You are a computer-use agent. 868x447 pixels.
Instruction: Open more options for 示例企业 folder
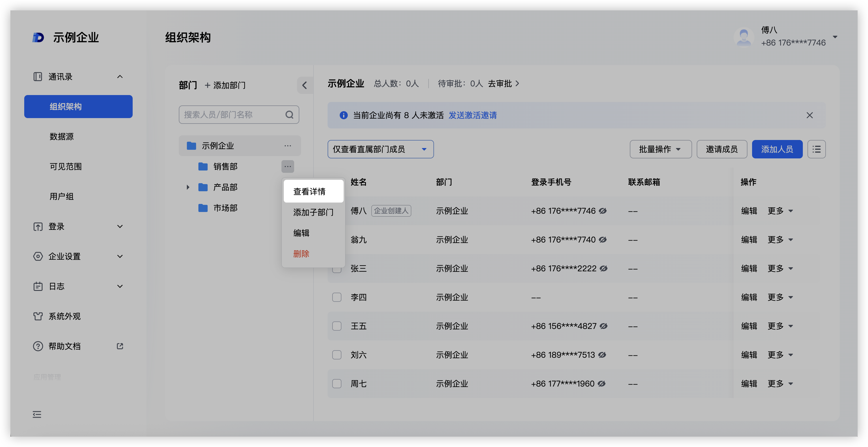pos(288,146)
